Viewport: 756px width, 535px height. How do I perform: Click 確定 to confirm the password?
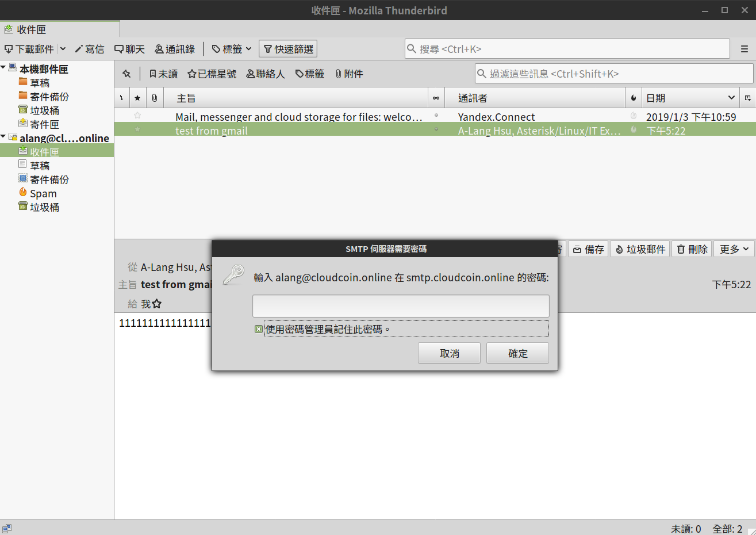click(x=517, y=353)
